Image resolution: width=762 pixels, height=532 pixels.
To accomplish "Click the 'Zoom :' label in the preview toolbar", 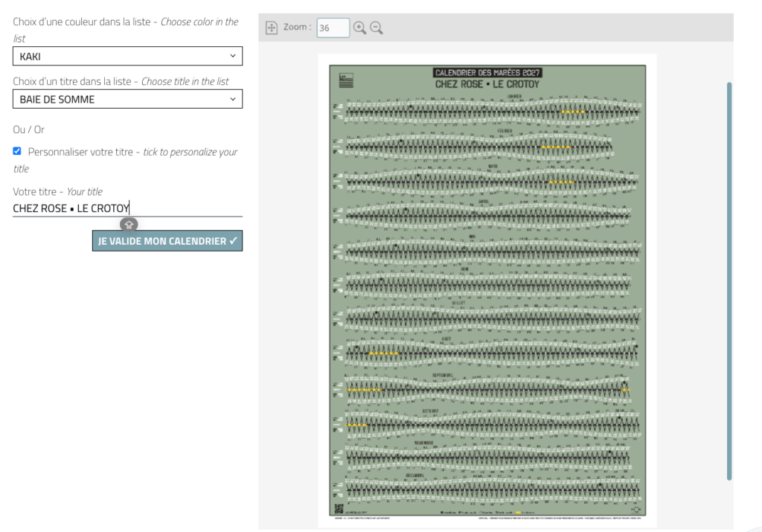I will [x=298, y=28].
